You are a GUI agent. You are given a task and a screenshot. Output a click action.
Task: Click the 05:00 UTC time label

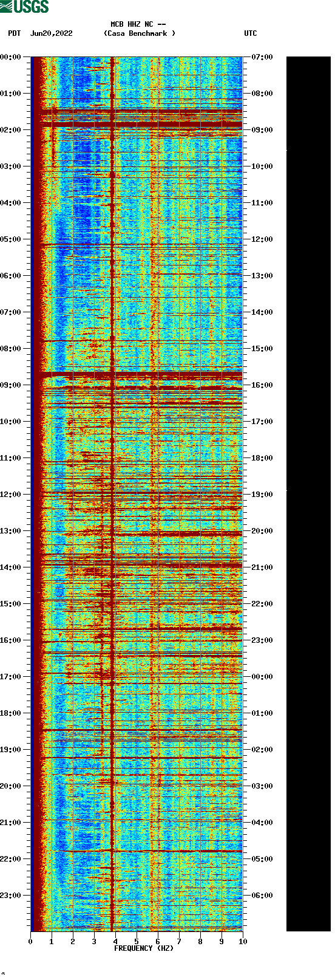tap(262, 859)
